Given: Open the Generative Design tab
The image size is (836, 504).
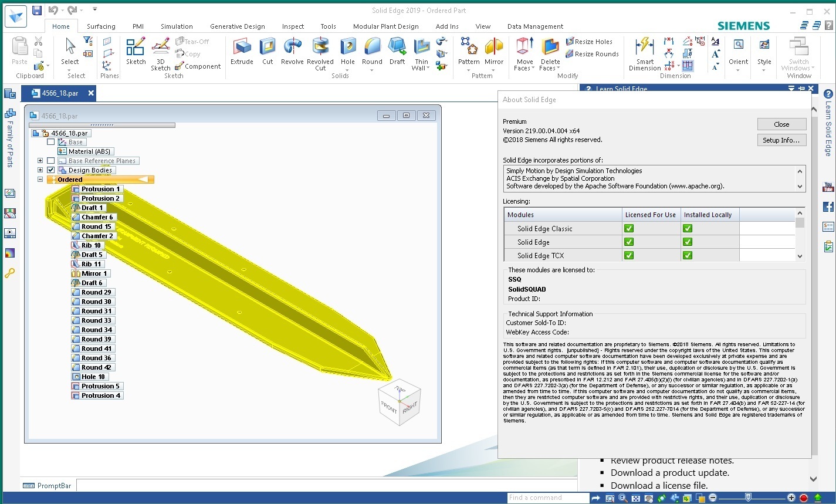Looking at the screenshot, I should 238,26.
